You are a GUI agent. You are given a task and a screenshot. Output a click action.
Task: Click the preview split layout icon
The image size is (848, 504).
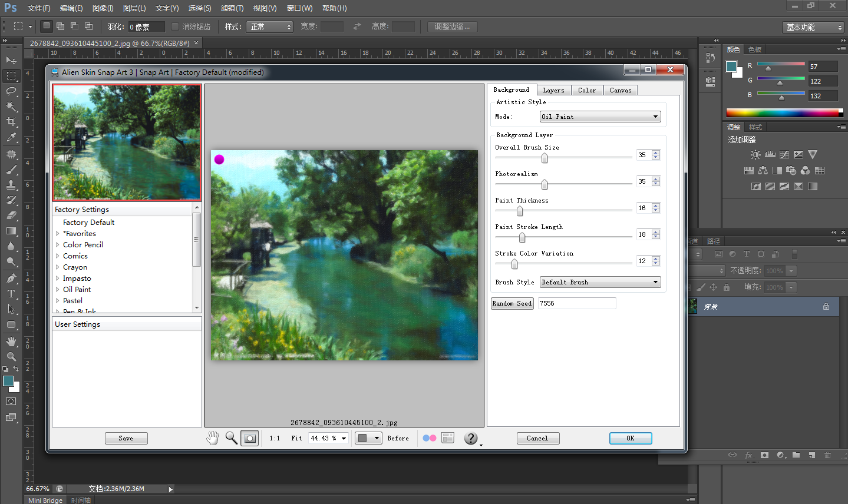tap(448, 438)
